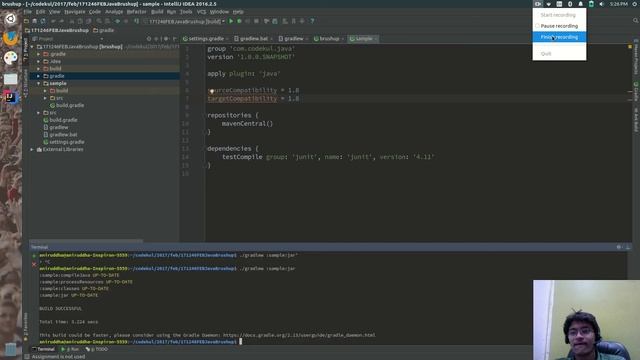Screen dimensions: 640x360
Task: Click the Gradle daemon docs URL in terminal
Action: pos(299,336)
